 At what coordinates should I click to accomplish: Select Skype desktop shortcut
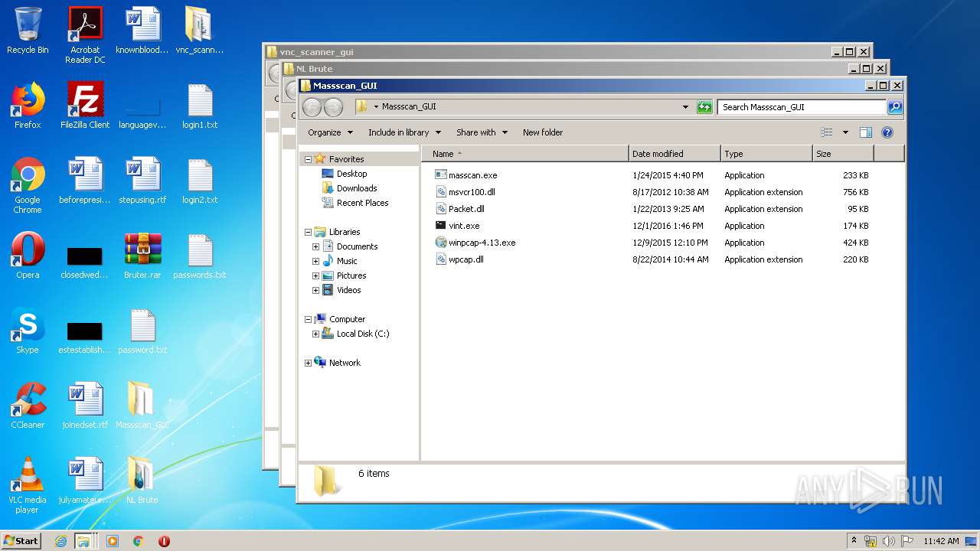point(28,331)
